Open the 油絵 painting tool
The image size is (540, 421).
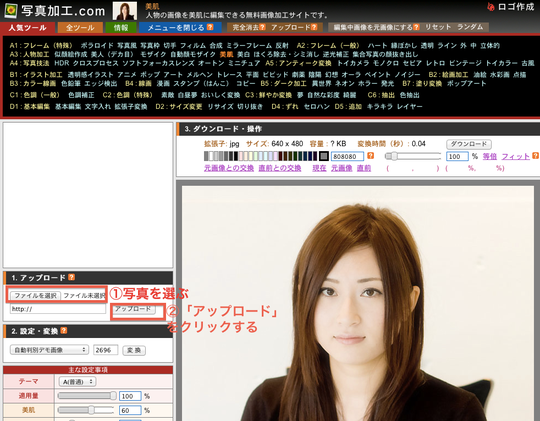click(x=480, y=75)
